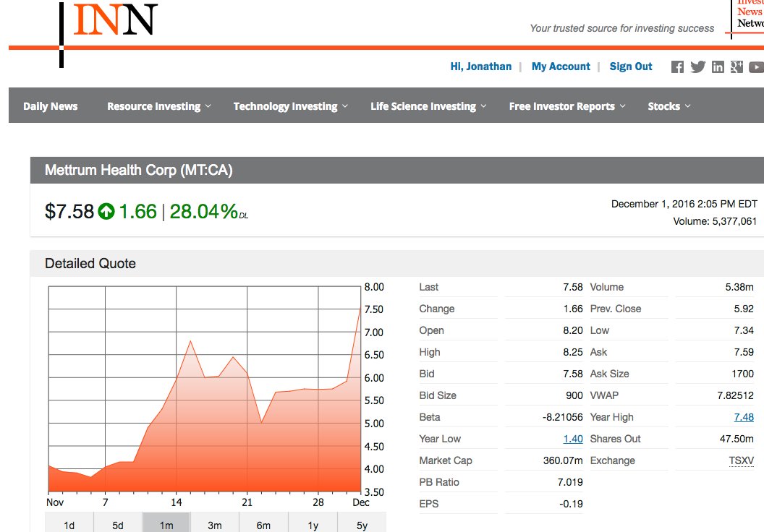
Task: Click the 28.04% percent change value
Action: (204, 212)
